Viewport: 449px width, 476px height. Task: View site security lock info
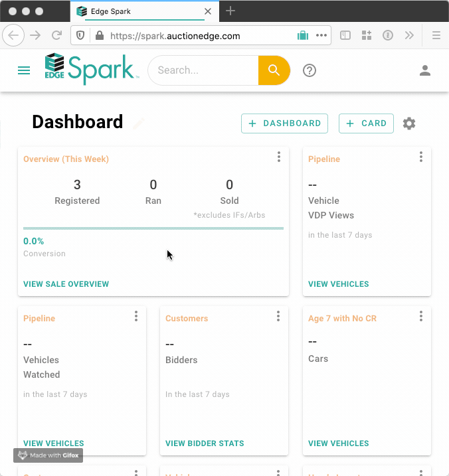100,36
